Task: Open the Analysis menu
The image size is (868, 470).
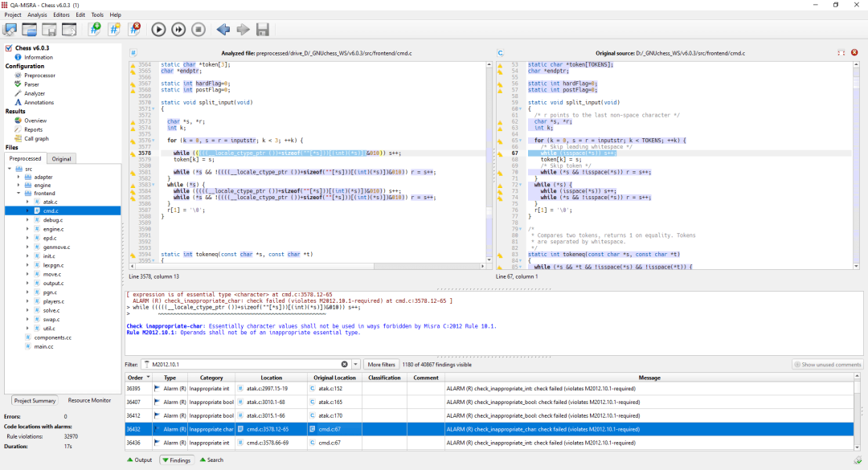Action: pyautogui.click(x=37, y=14)
